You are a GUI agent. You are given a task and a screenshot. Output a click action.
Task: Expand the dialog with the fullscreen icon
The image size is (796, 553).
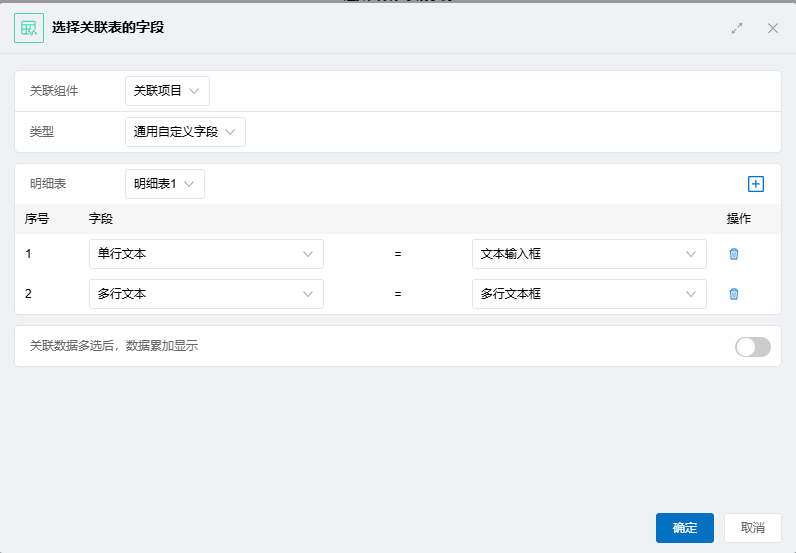(737, 28)
